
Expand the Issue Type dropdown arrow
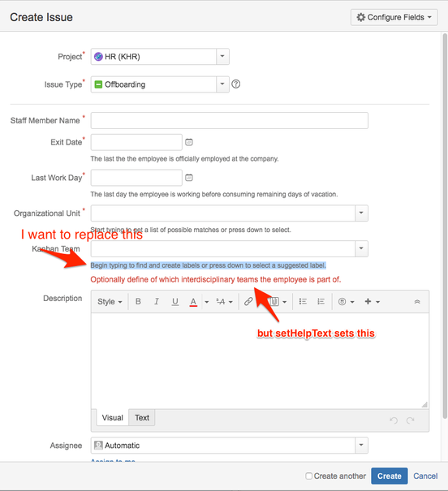pos(222,84)
